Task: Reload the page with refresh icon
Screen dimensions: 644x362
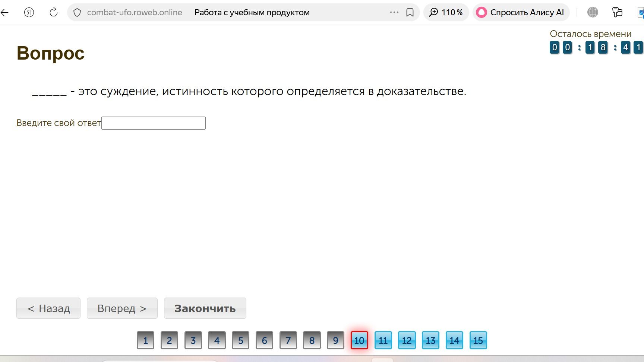Action: click(x=54, y=12)
